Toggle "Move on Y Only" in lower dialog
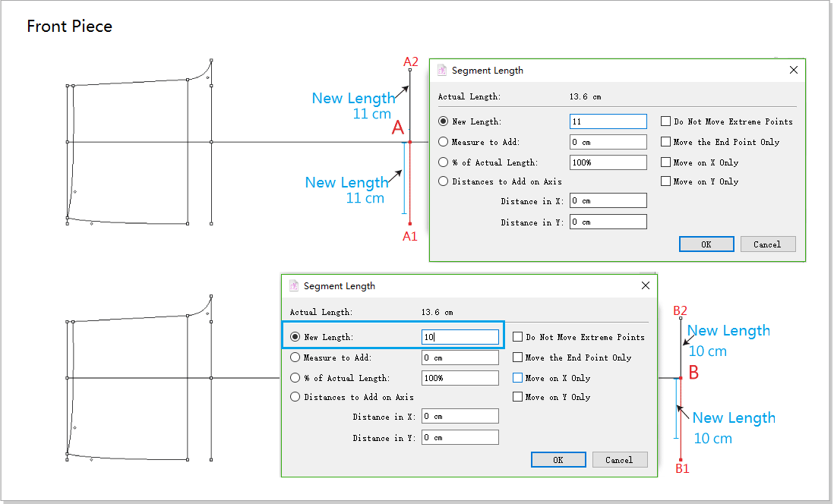This screenshot has height=504, width=834. pyautogui.click(x=518, y=397)
